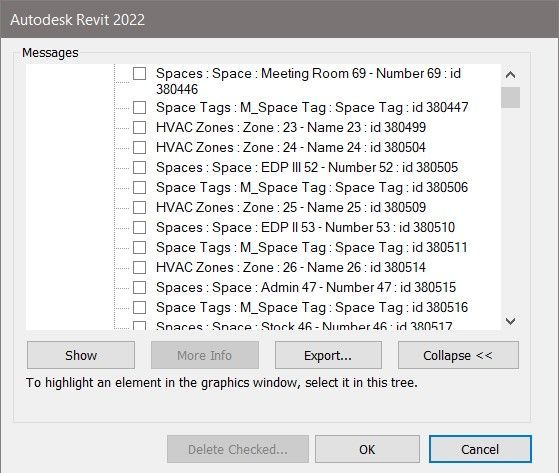Open the Export dialog button
Screen dimensions: 559x473
328,355
